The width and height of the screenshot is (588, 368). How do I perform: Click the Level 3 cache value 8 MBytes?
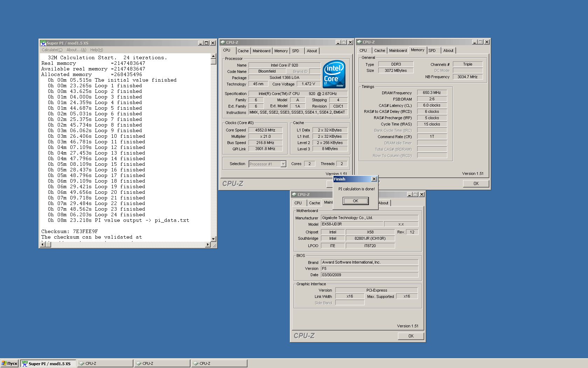330,149
